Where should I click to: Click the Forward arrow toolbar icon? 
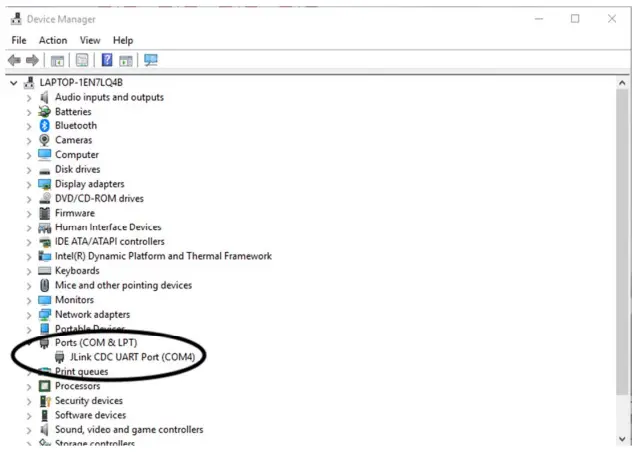point(32,61)
